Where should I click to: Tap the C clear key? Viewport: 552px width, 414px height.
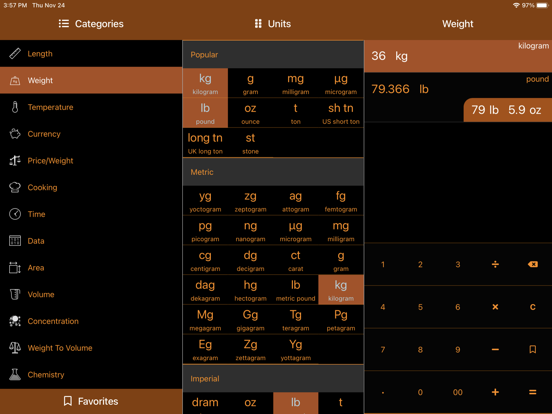point(533,307)
